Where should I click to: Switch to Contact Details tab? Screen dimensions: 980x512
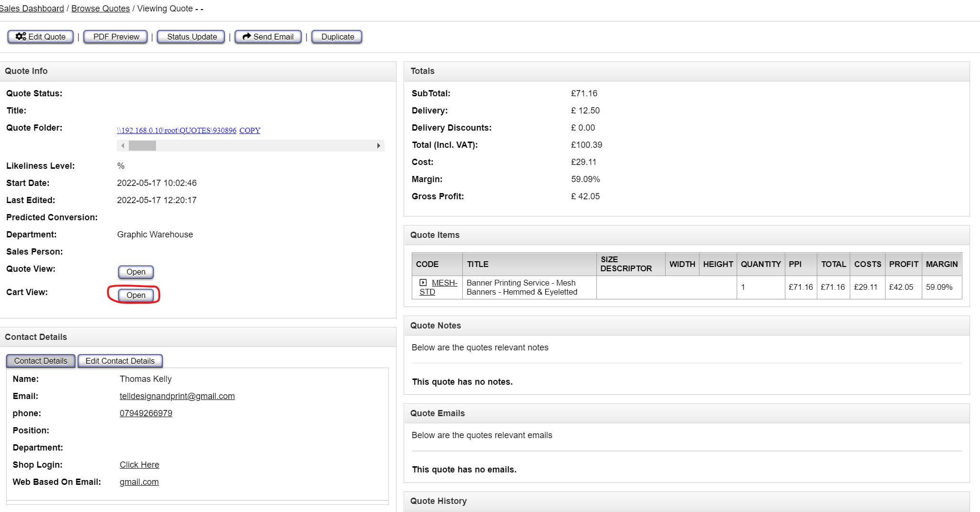41,361
